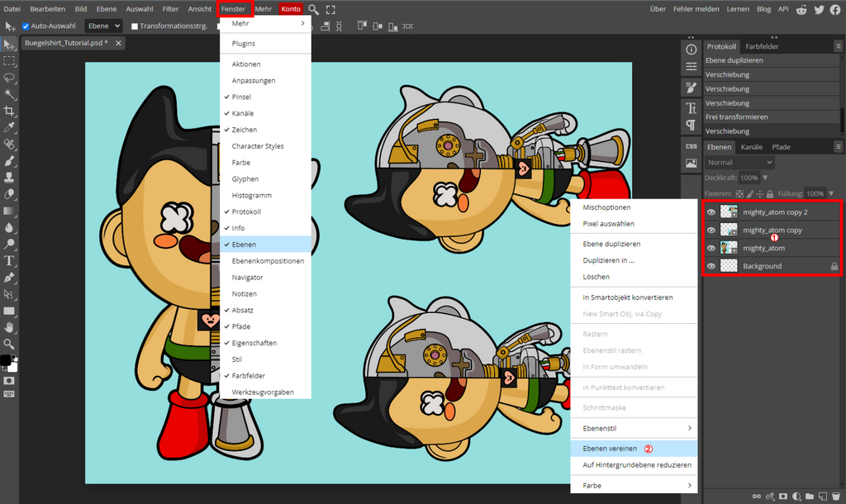
Task: Hide the mighty_atom copy 2 layer
Action: click(711, 212)
